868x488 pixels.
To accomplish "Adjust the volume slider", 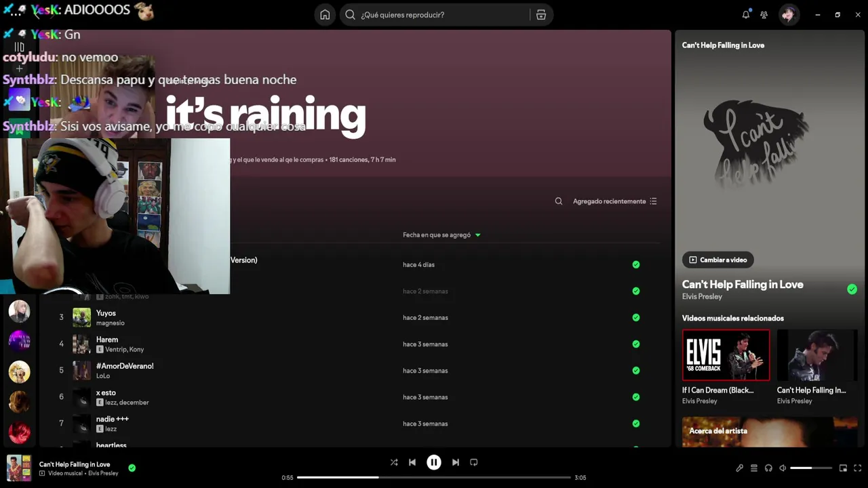I will click(x=811, y=468).
